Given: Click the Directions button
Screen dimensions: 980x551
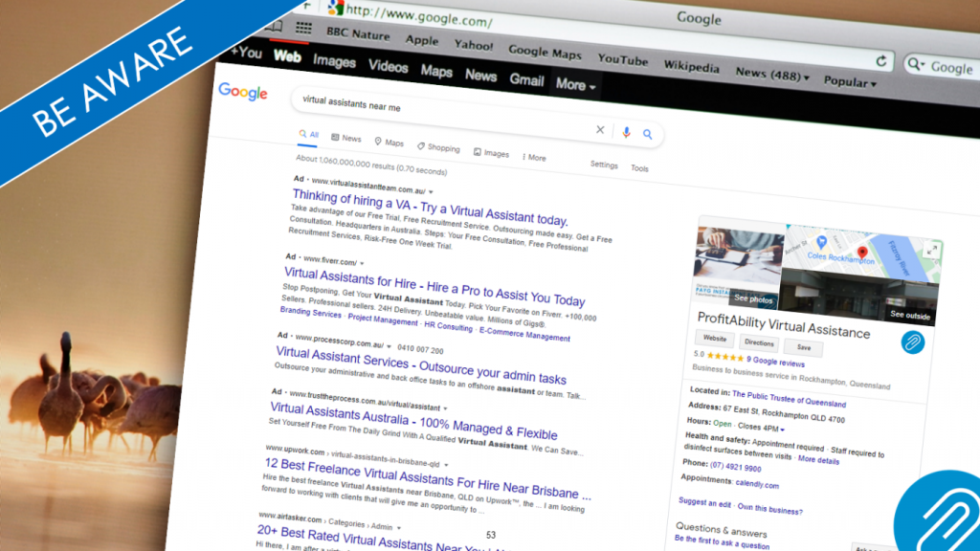Looking at the screenshot, I should pyautogui.click(x=759, y=343).
